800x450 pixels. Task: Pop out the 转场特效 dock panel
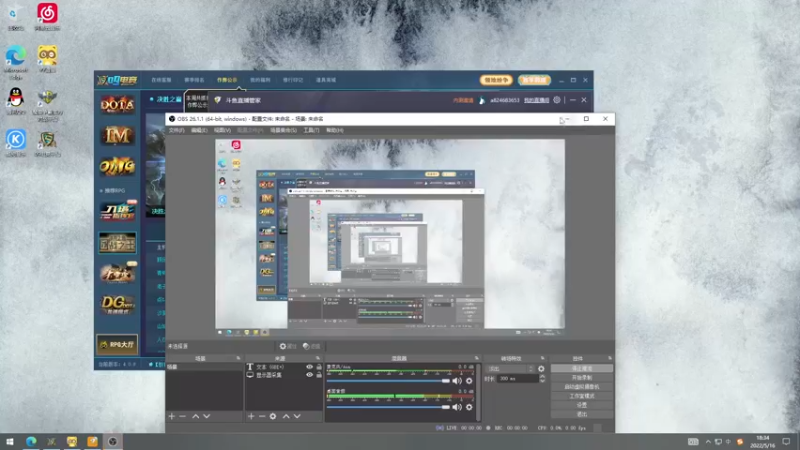point(543,358)
